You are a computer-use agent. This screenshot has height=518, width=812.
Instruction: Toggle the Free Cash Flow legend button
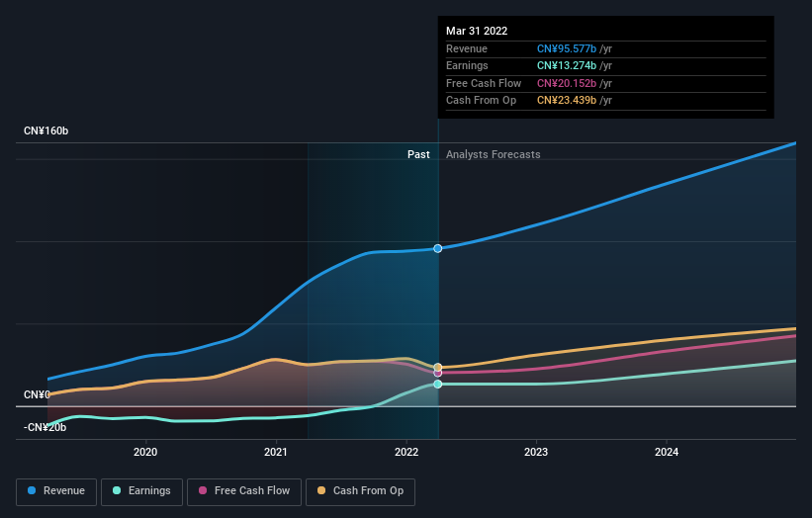click(x=244, y=491)
